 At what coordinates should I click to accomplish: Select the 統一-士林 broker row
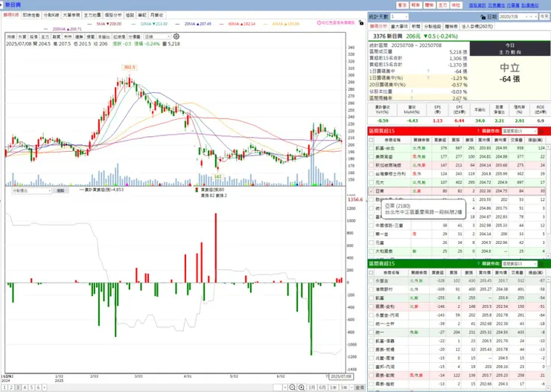456,324
